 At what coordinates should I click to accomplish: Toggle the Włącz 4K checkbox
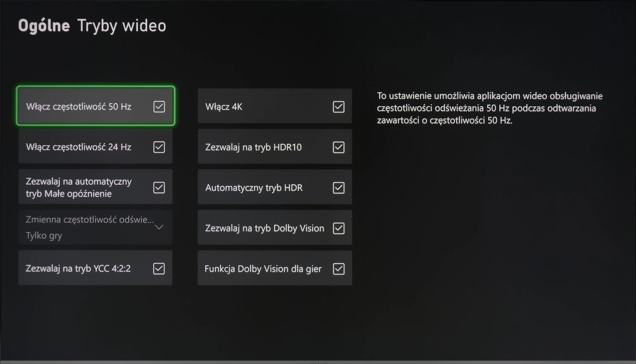[339, 107]
